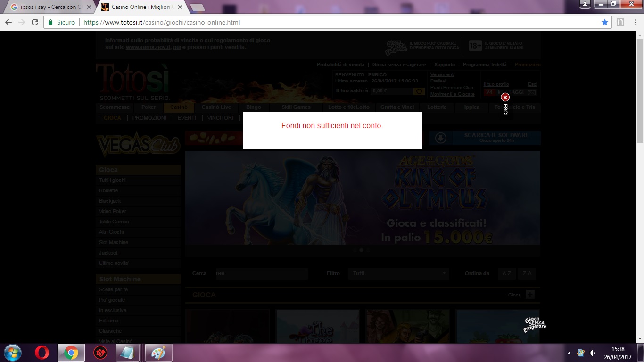Click the extension icon beside the bookmark star
This screenshot has width=644, height=362.
(x=620, y=22)
